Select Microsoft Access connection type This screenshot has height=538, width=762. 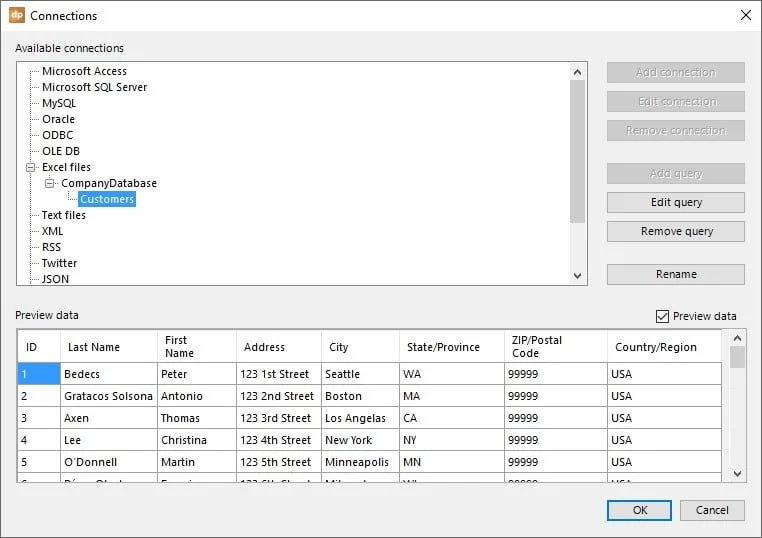click(x=84, y=71)
